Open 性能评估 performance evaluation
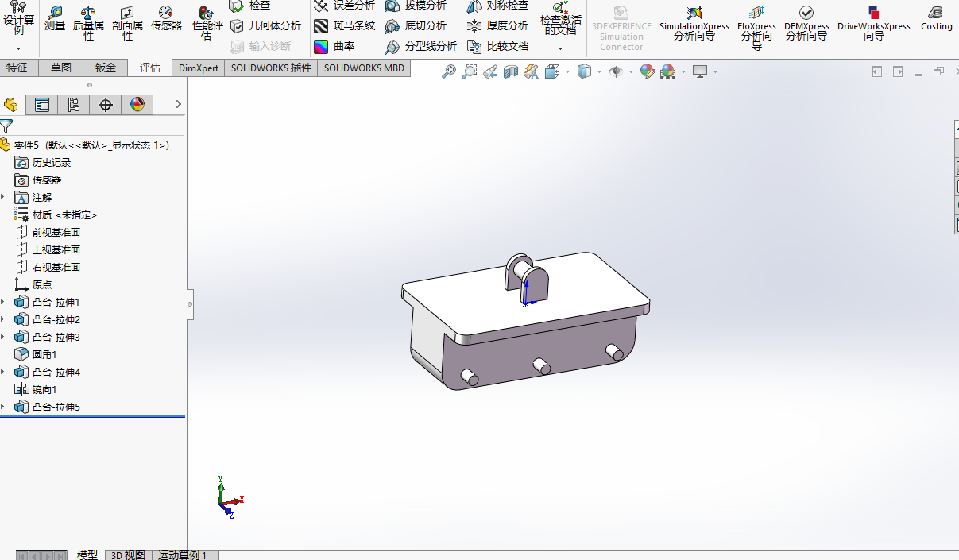Screen dimensions: 959x560 click(x=207, y=24)
